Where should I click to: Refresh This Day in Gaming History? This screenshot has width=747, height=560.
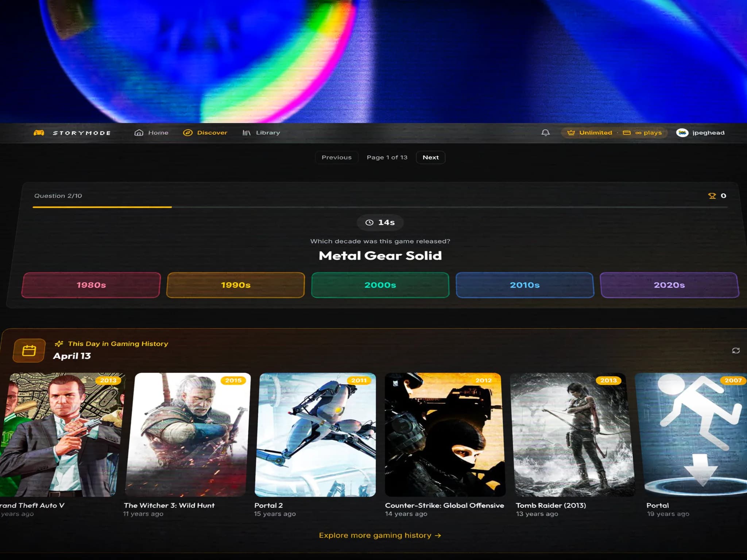pos(736,350)
